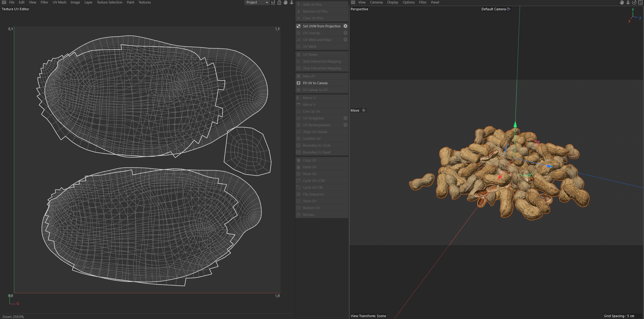
Task: Open the Texture Selection menu
Action: [x=109, y=2]
